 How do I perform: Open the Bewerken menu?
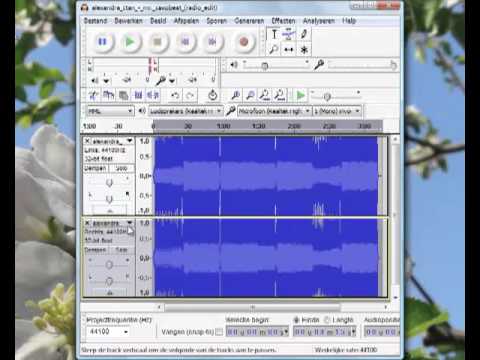click(128, 21)
